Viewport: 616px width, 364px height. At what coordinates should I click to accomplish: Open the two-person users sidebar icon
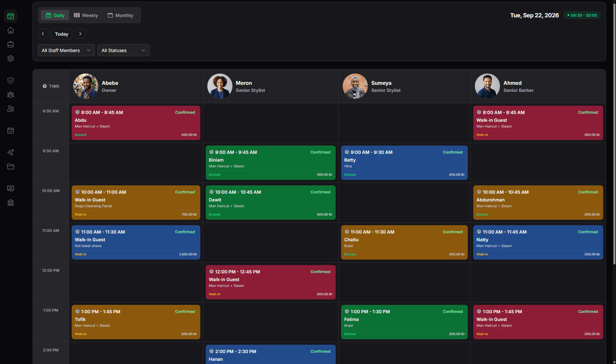11,109
